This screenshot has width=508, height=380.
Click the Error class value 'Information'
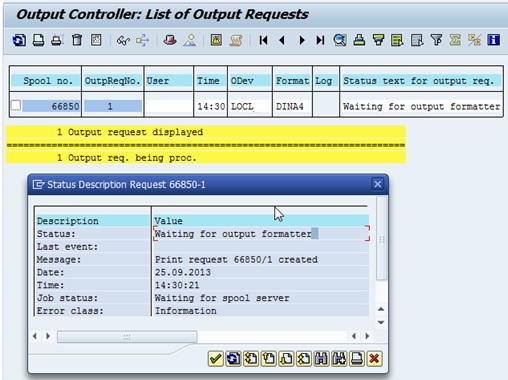pyautogui.click(x=186, y=311)
